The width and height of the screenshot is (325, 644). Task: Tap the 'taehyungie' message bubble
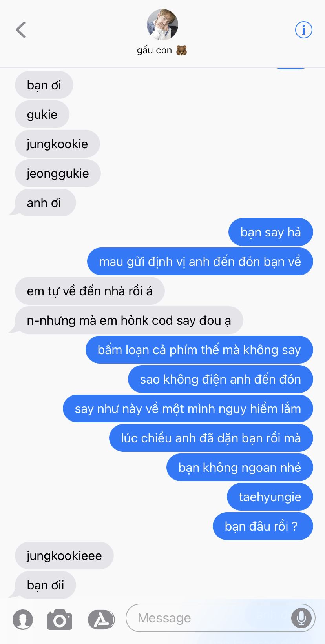[270, 497]
